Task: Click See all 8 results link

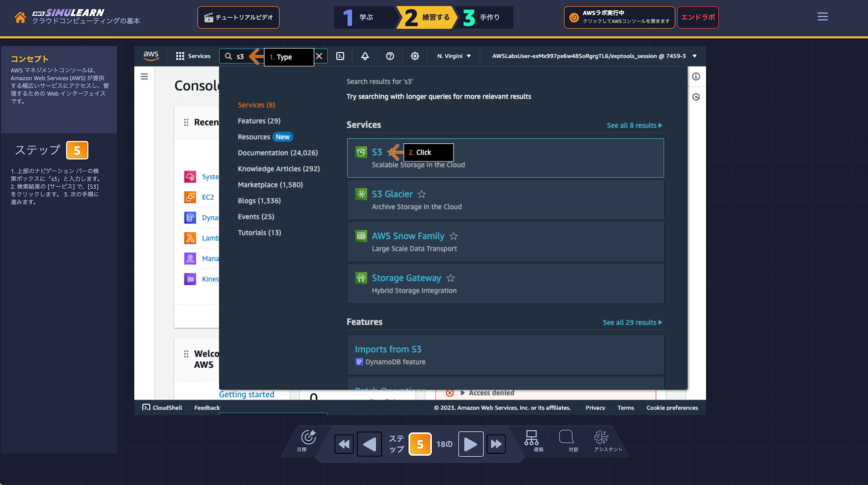Action: click(634, 125)
